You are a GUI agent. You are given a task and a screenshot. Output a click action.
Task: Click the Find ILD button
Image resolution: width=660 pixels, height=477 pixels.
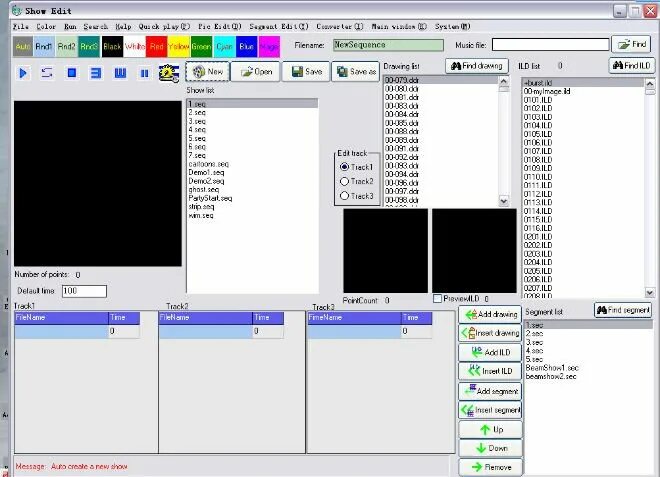(632, 66)
